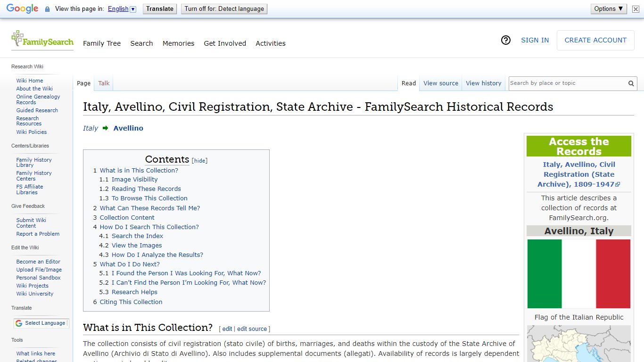Open the View history tab
644x362 pixels.
pyautogui.click(x=484, y=83)
